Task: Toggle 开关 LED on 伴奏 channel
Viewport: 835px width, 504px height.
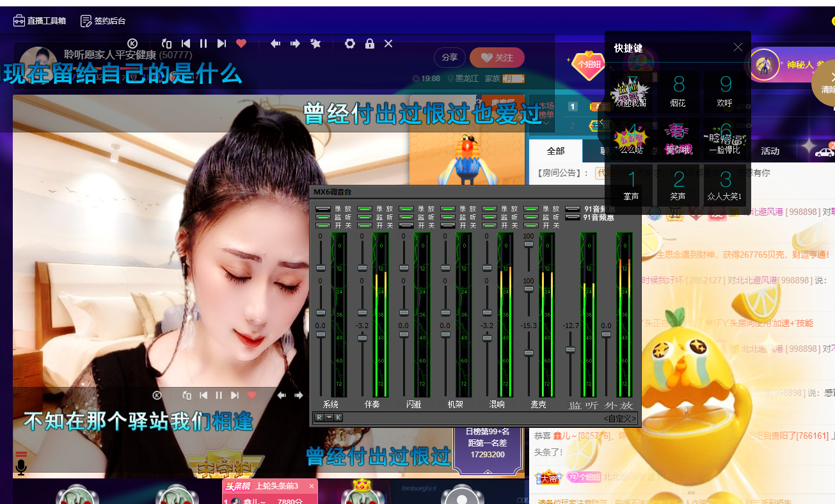Action: [365, 225]
